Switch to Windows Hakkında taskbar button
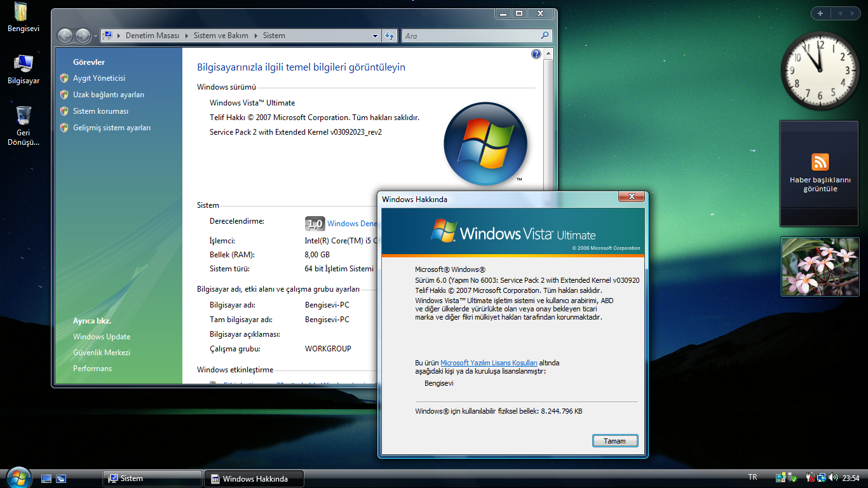This screenshot has height=488, width=868. pos(254,478)
